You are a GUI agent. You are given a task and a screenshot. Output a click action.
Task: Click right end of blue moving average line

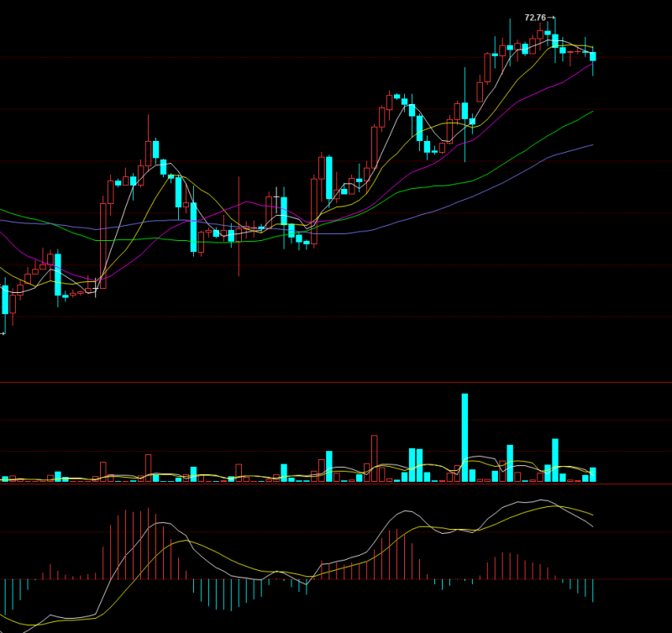coord(592,145)
